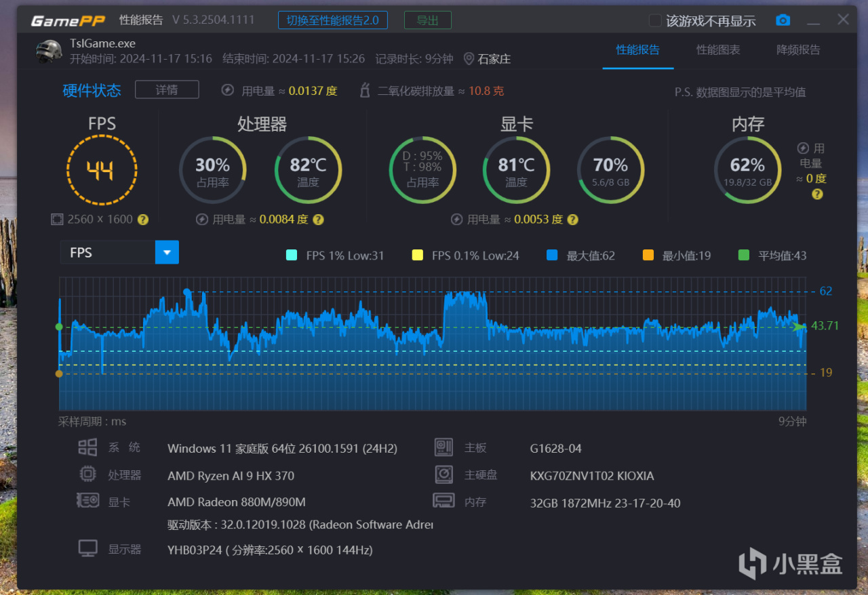Click the processor chip icon in hardware list
This screenshot has height=595, width=868.
(x=87, y=474)
